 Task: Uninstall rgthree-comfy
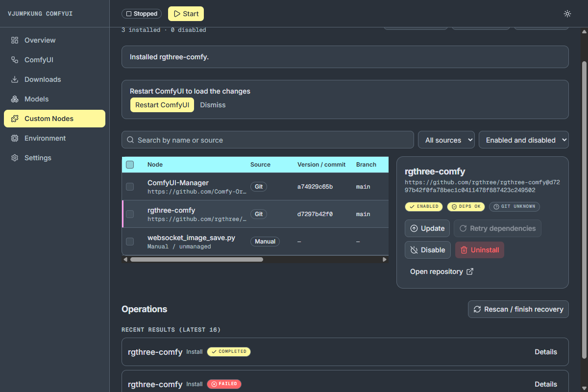click(x=480, y=250)
